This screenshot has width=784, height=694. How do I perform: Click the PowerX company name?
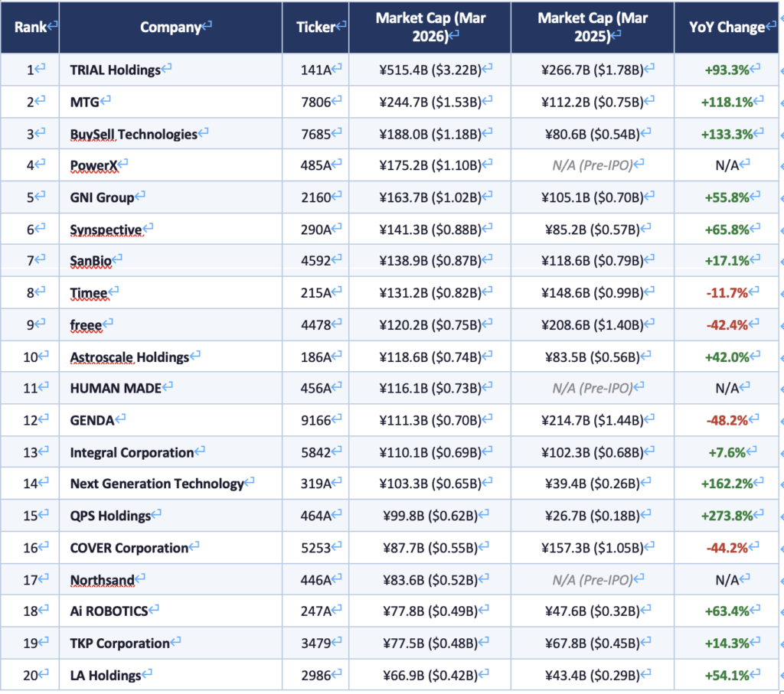[93, 165]
